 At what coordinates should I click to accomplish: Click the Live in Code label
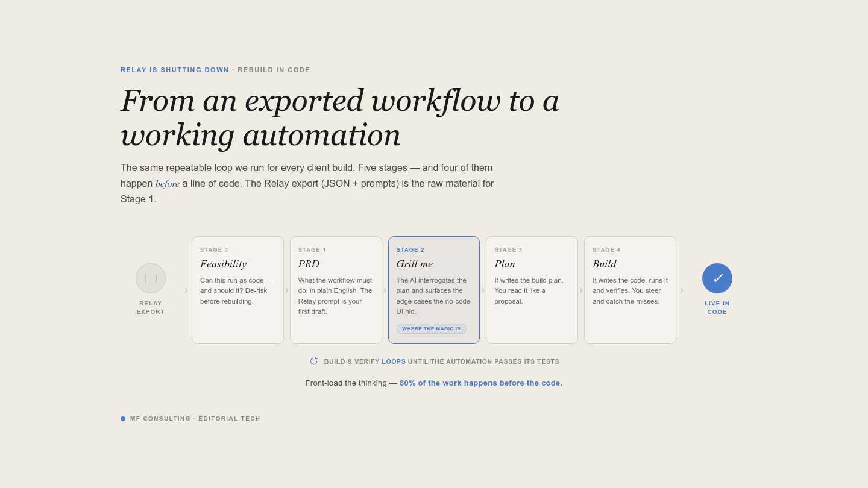pyautogui.click(x=717, y=308)
